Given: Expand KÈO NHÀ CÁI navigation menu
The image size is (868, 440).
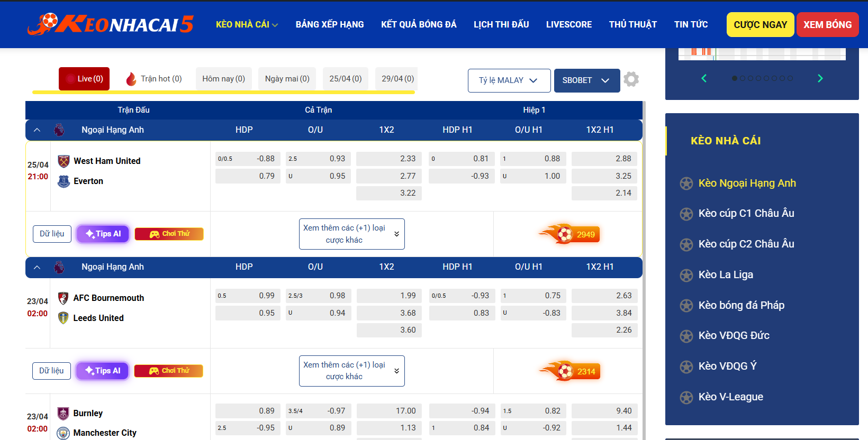Looking at the screenshot, I should [247, 24].
